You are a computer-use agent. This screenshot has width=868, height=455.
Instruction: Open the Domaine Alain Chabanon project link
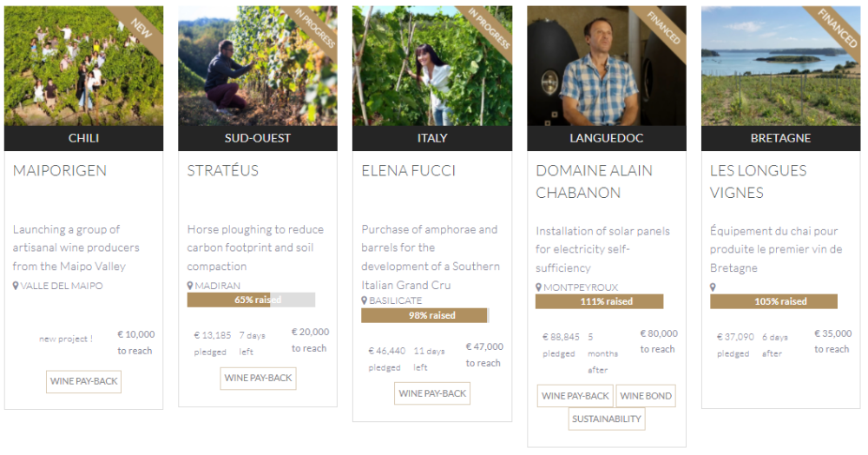(594, 181)
